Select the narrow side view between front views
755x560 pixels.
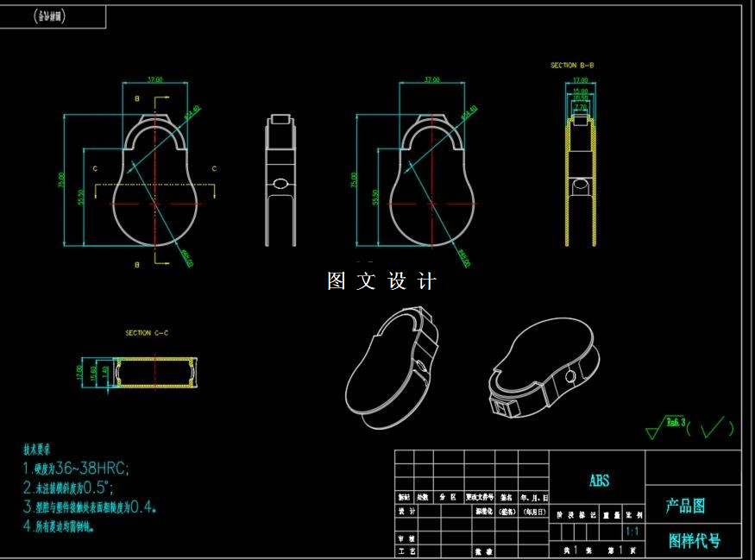click(280, 180)
